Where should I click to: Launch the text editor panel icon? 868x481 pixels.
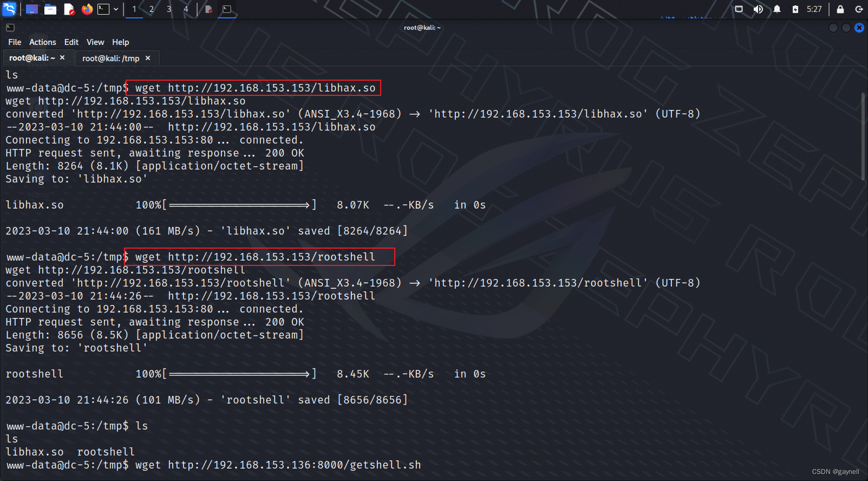(69, 9)
